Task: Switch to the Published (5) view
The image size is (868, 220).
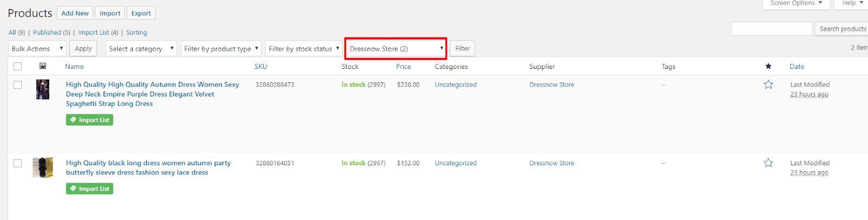Action: pos(52,33)
